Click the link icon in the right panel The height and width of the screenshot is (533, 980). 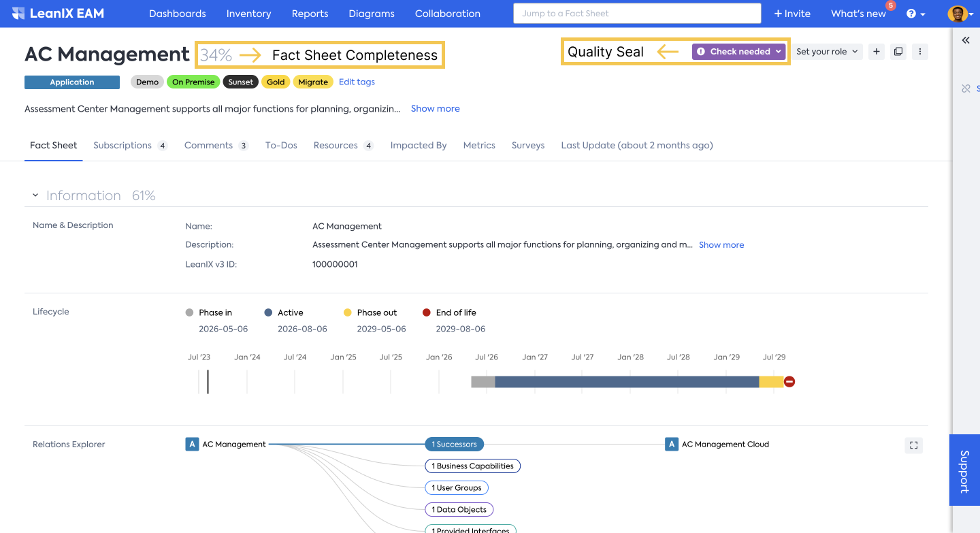[x=966, y=88]
